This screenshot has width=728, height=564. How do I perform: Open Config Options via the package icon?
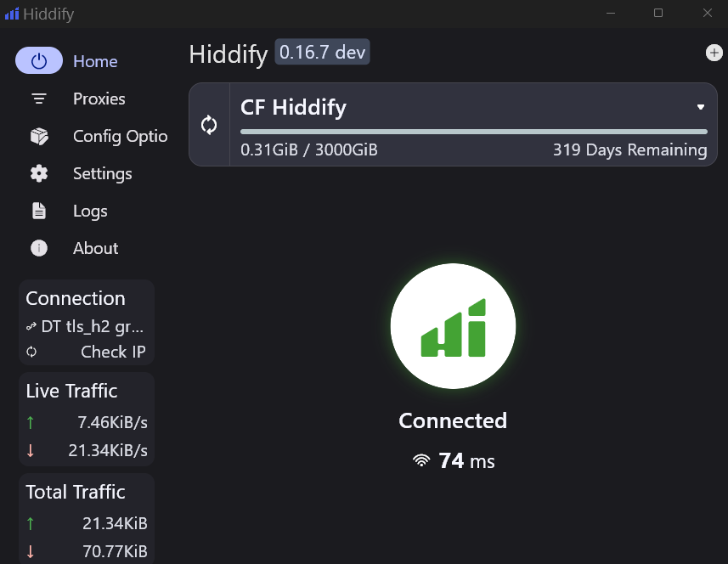(39, 136)
